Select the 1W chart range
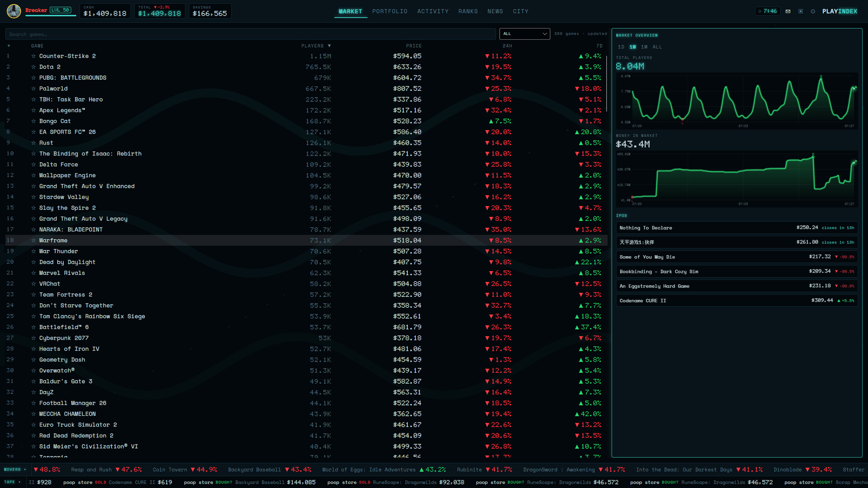The height and width of the screenshot is (488, 868). click(x=632, y=47)
